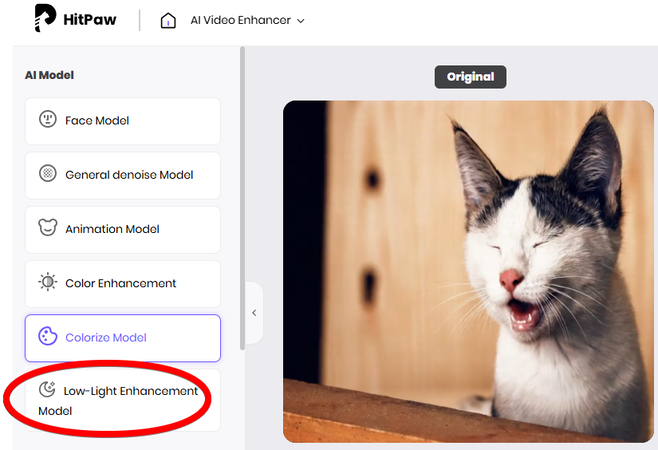Choose the Low-Light Enhancement Model text label
Screen dimensions: 658x450
point(118,401)
